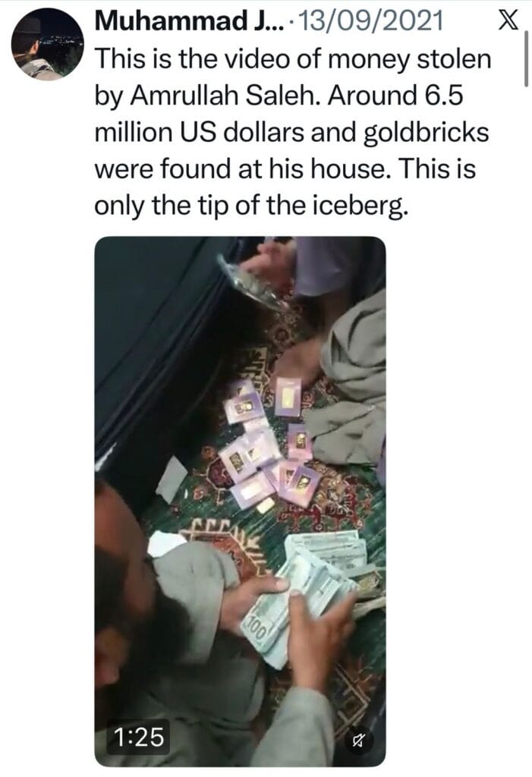The height and width of the screenshot is (777, 532).
Task: Unmute the video using the crossed speaker icon
Action: pos(358,741)
